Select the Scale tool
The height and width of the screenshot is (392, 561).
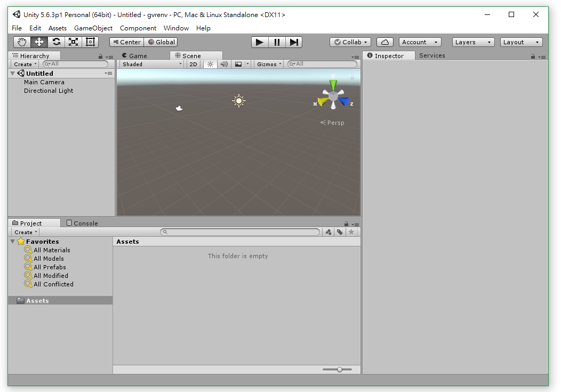click(73, 42)
